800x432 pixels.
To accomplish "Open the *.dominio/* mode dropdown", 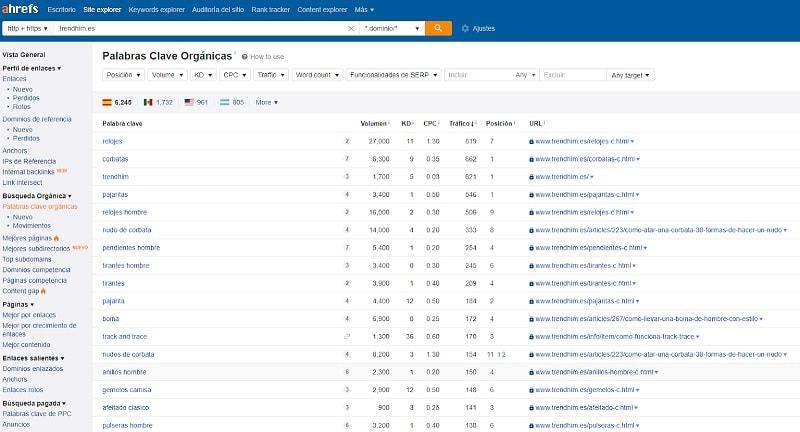I will pyautogui.click(x=392, y=29).
